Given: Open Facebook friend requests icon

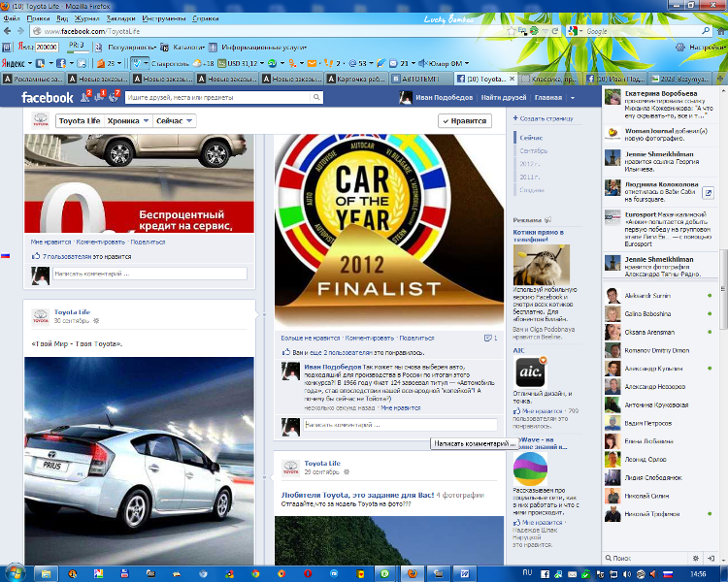Looking at the screenshot, I should click(x=85, y=97).
